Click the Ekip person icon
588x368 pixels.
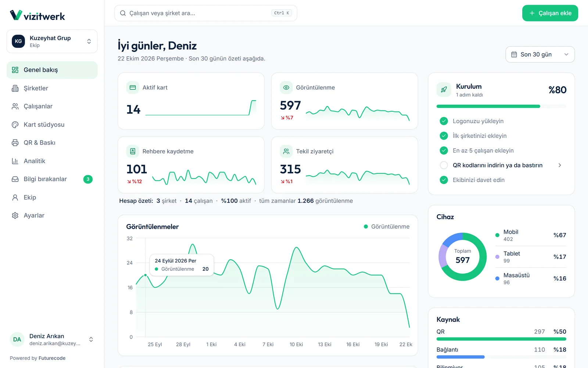click(15, 198)
